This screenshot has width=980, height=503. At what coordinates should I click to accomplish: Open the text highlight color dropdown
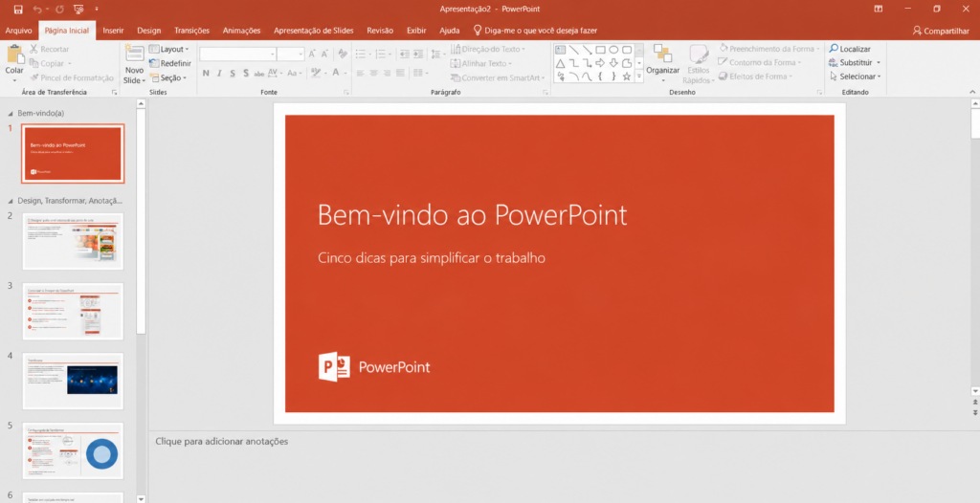click(324, 73)
